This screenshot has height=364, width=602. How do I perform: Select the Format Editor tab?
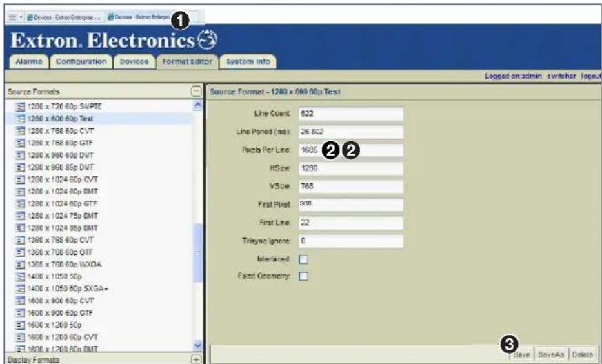(187, 62)
